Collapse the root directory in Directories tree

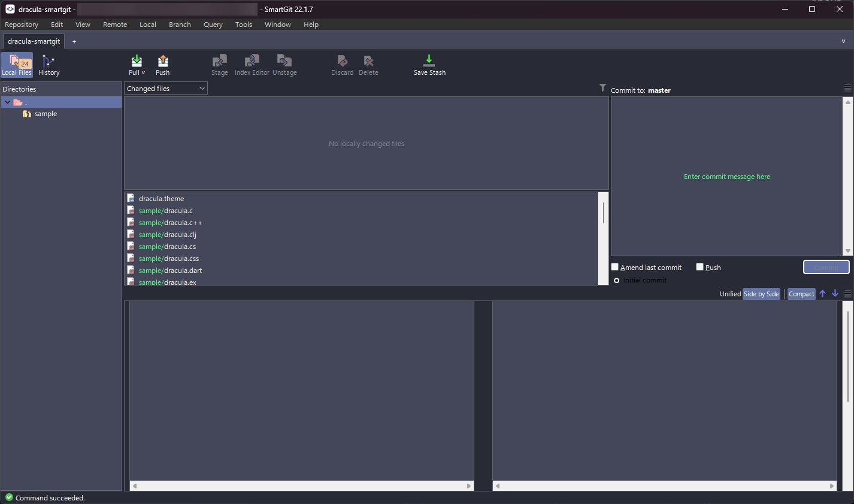point(7,102)
